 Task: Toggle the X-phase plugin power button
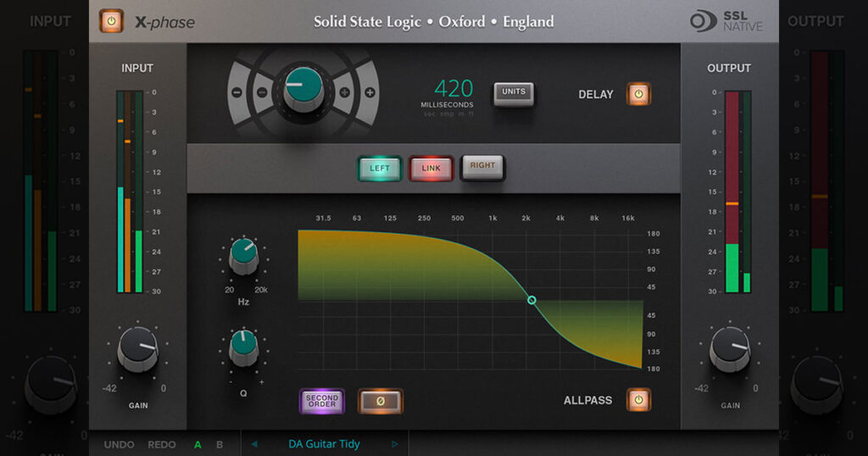pos(111,21)
